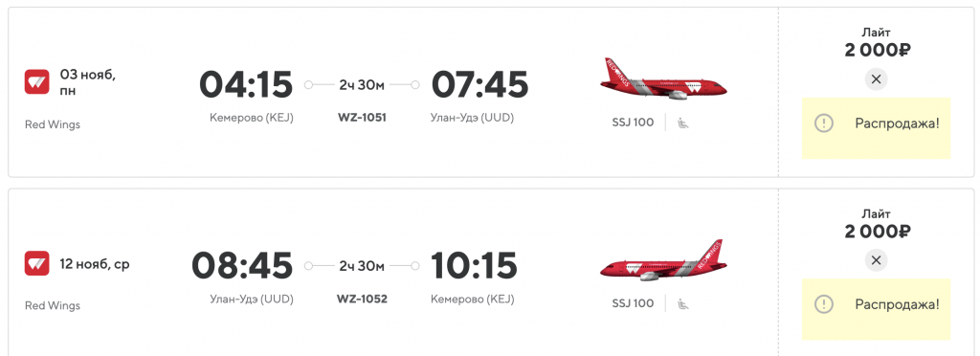Remove the Лайт fare on flight WZ-1051

[876, 79]
